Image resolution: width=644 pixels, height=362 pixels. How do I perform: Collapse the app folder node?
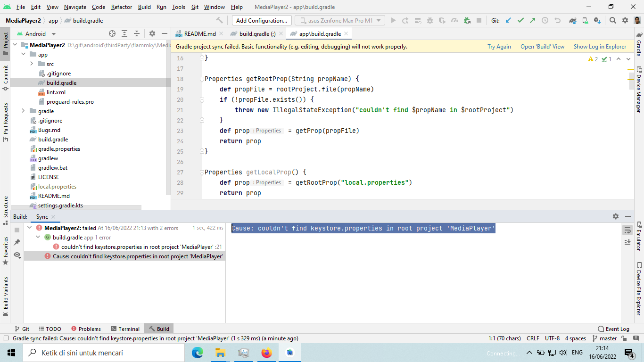[x=23, y=54]
